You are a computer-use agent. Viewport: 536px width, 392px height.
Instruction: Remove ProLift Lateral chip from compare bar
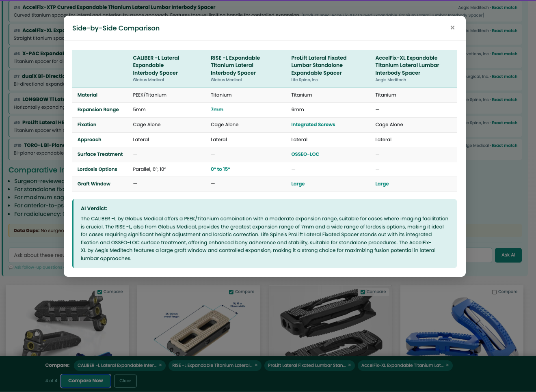click(x=350, y=365)
